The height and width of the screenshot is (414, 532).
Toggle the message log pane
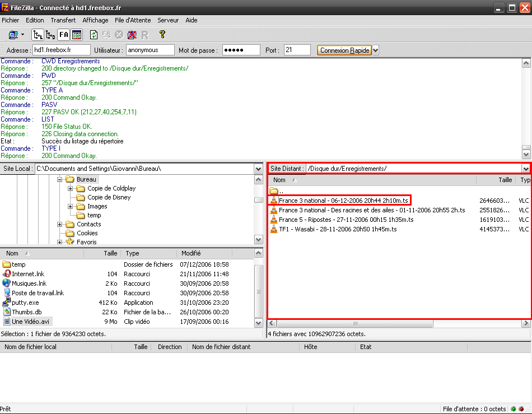77,35
